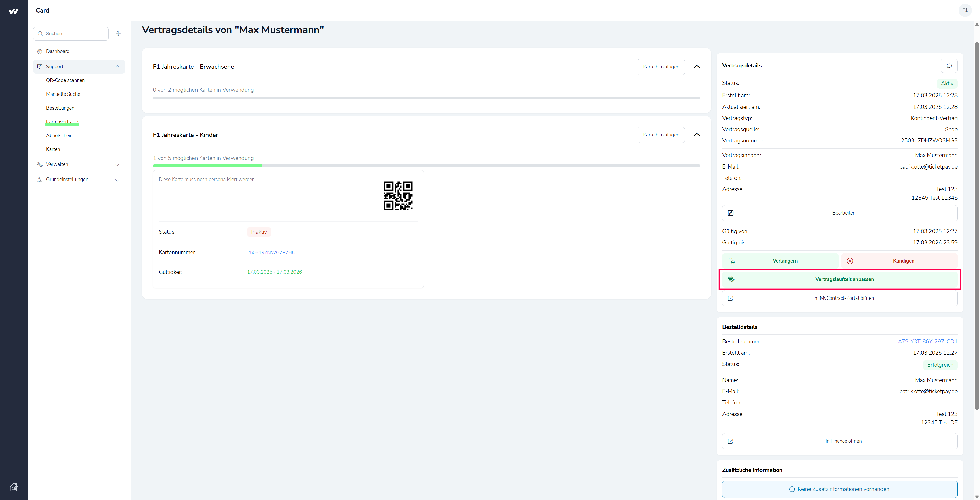Click the W logo in top-left corner
Image resolution: width=980 pixels, height=500 pixels.
pos(14,11)
